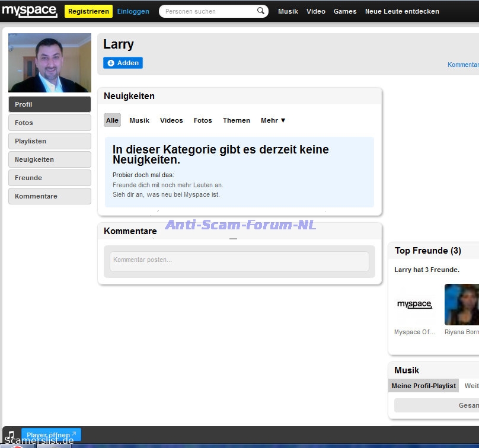The image size is (479, 448).
Task: Open the Musik menu in top navigation
Action: point(288,11)
